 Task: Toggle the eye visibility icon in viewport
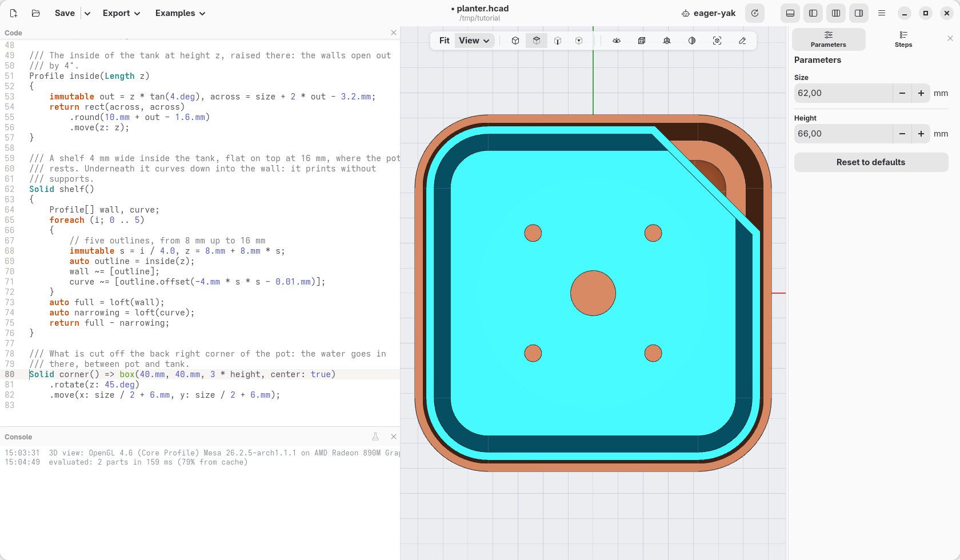617,41
